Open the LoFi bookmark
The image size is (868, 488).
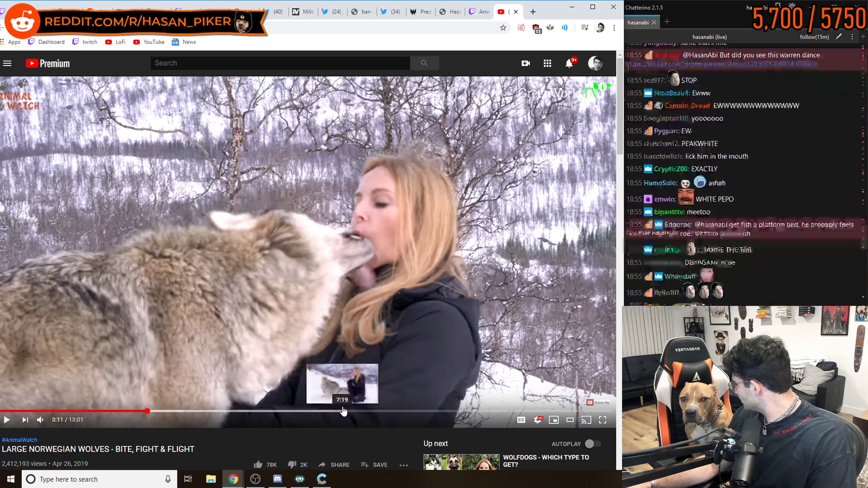click(116, 42)
